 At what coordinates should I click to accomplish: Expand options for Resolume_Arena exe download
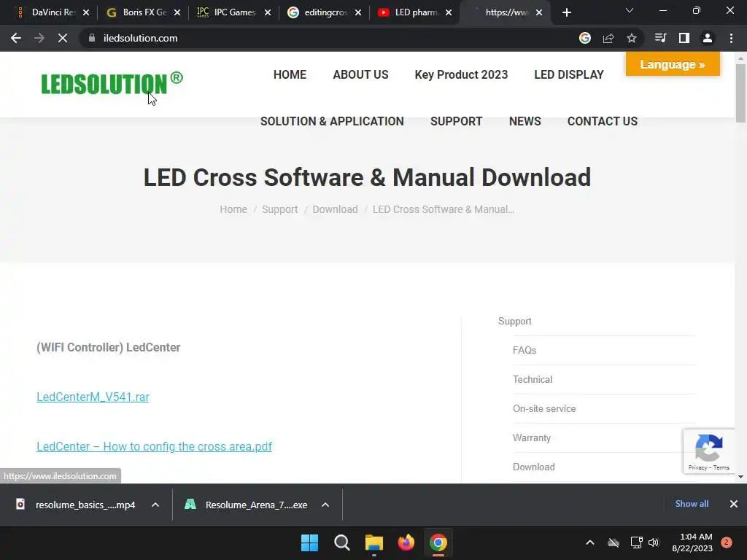click(325, 505)
